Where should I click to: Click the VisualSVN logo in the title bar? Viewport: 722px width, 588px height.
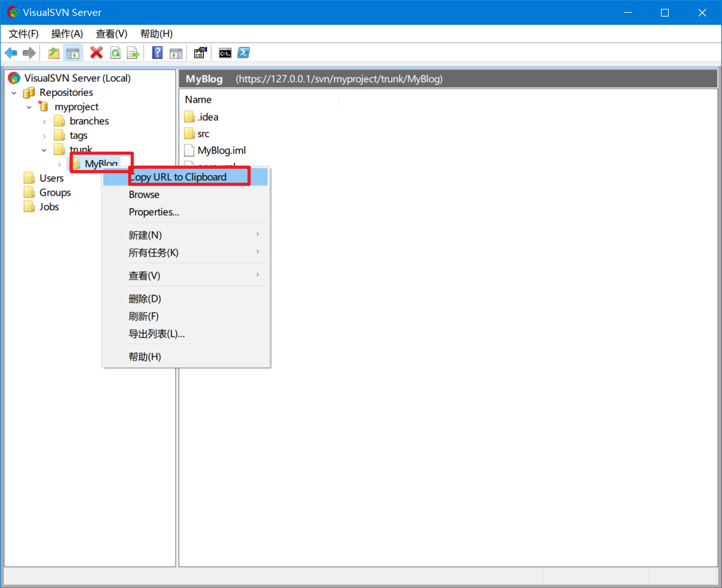tap(13, 13)
